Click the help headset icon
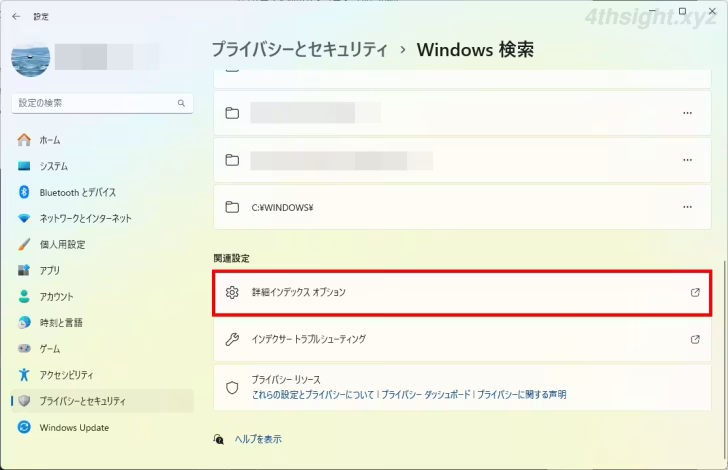Screen dimensions: 728x470 point(219,439)
